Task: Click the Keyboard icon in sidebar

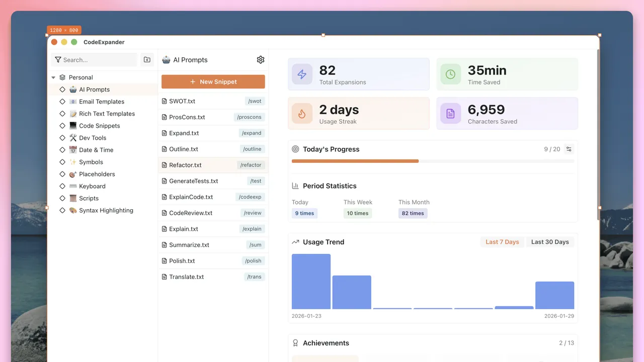Action: pos(73,186)
